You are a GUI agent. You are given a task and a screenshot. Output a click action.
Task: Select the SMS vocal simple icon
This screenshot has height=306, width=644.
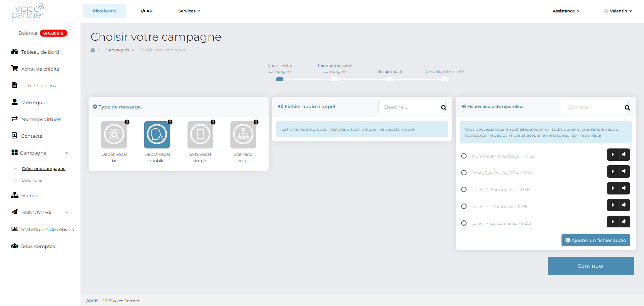(x=200, y=135)
